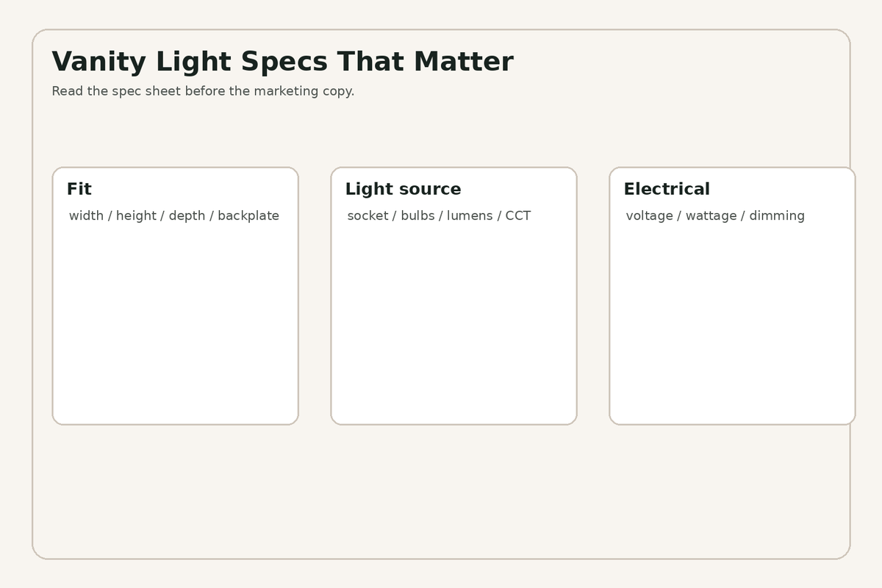Select the CCT spec text
Screen dimensions: 882x588
tap(518, 215)
